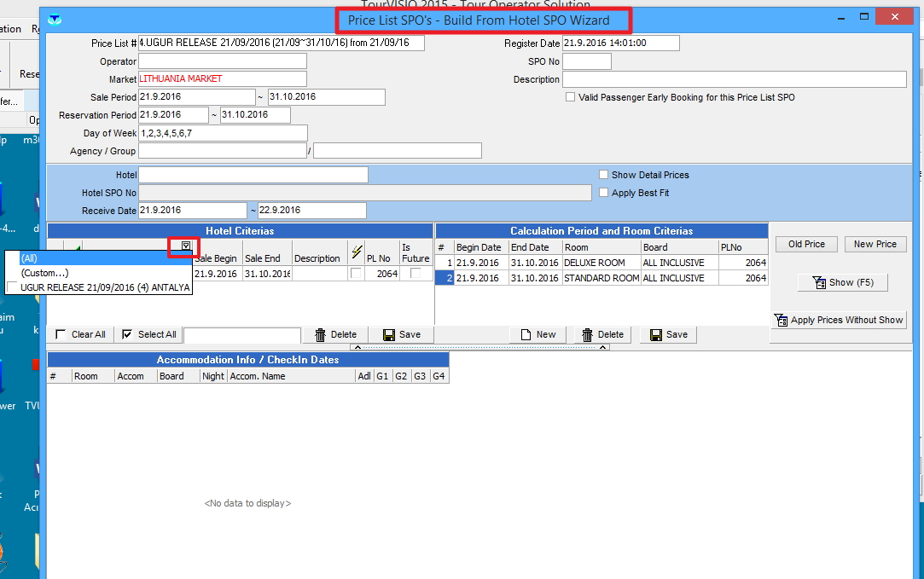924x579 pixels.
Task: Enable Valid Passenger Early Booking checkbox
Action: pyautogui.click(x=571, y=98)
